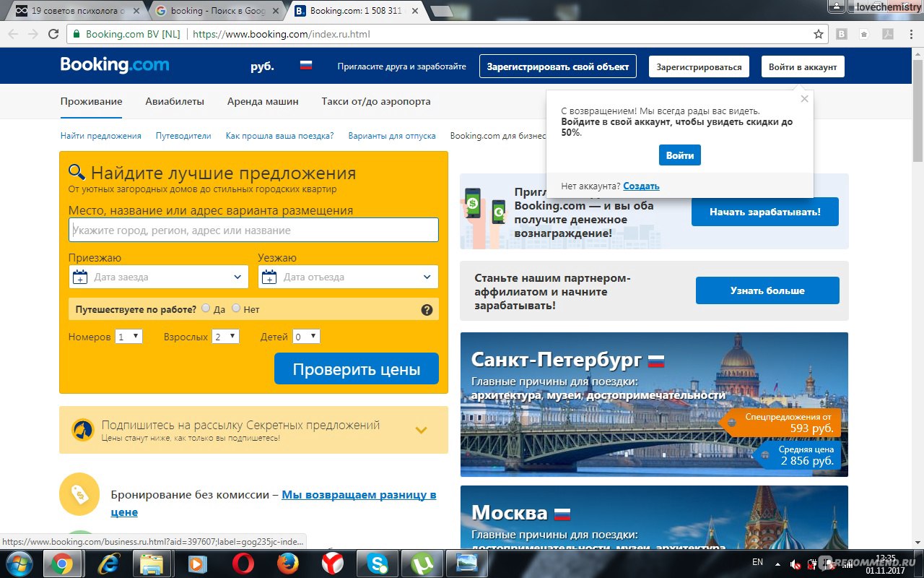Click the PDF extension icon in the toolbar
Screen dimensions: 924x578
888,34
